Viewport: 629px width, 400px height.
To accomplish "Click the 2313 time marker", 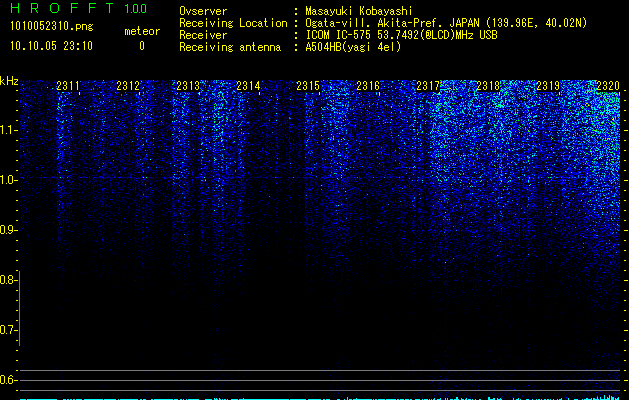I will tap(188, 86).
